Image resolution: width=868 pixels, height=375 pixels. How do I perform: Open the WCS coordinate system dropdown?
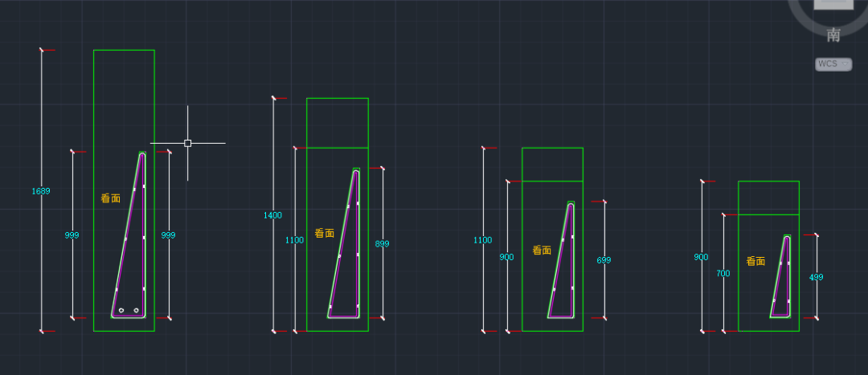(x=833, y=64)
